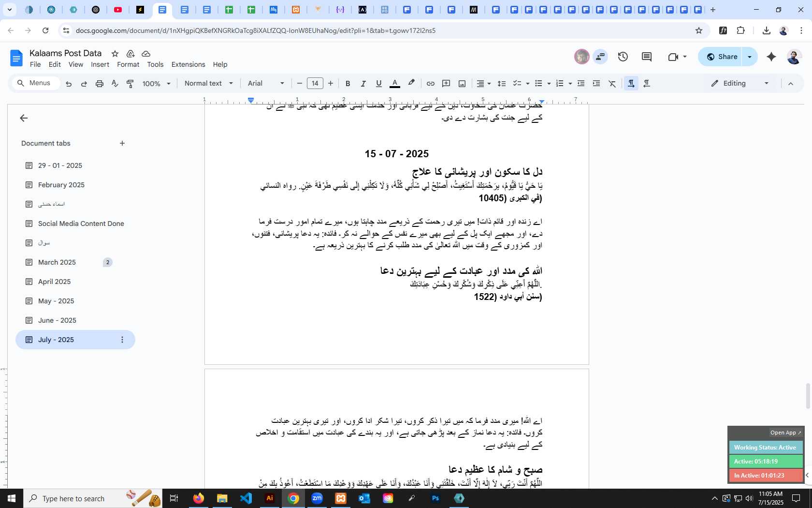
Task: Open text color picker
Action: (x=395, y=84)
